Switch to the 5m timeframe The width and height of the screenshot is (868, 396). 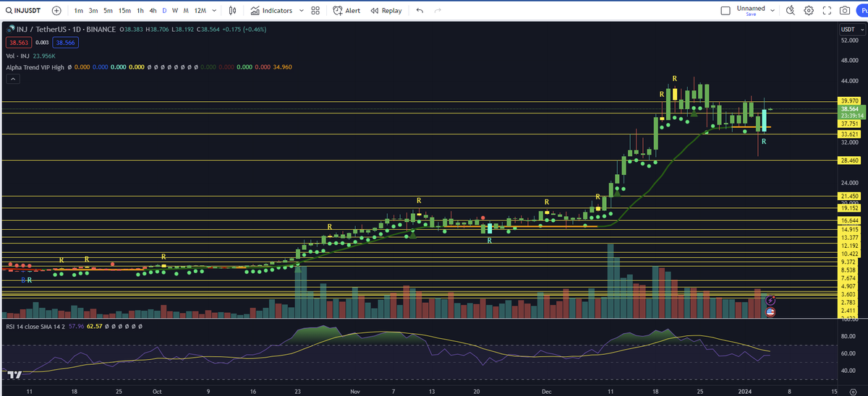click(x=108, y=11)
